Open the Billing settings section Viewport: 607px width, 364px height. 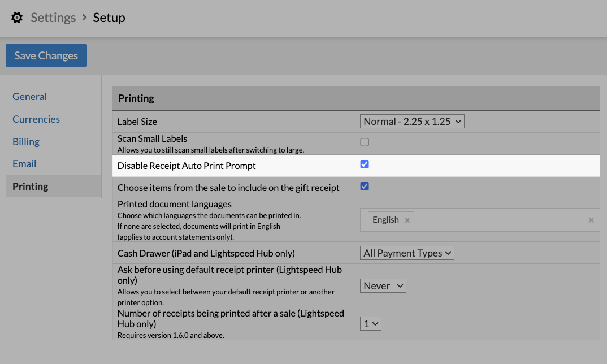26,141
